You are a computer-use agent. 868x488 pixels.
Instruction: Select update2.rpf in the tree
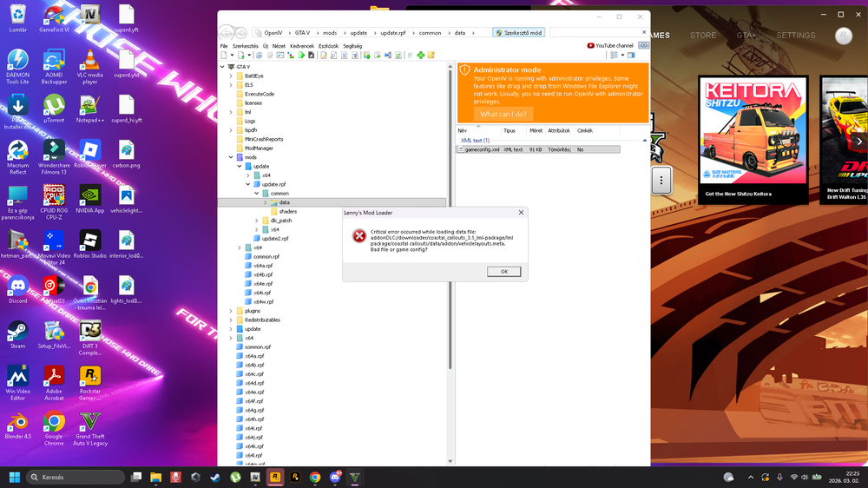(x=275, y=239)
